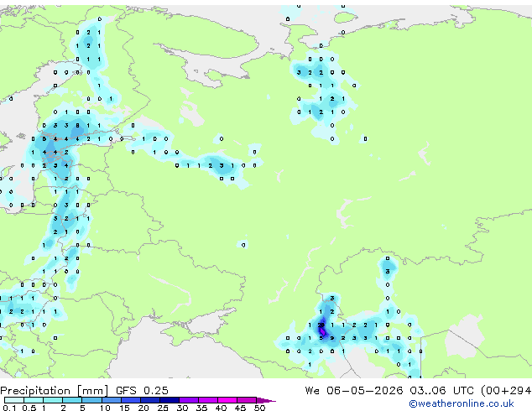532x411 pixels.
Task: Pick the legend swatch between 5 and 10
Action: 91,400
